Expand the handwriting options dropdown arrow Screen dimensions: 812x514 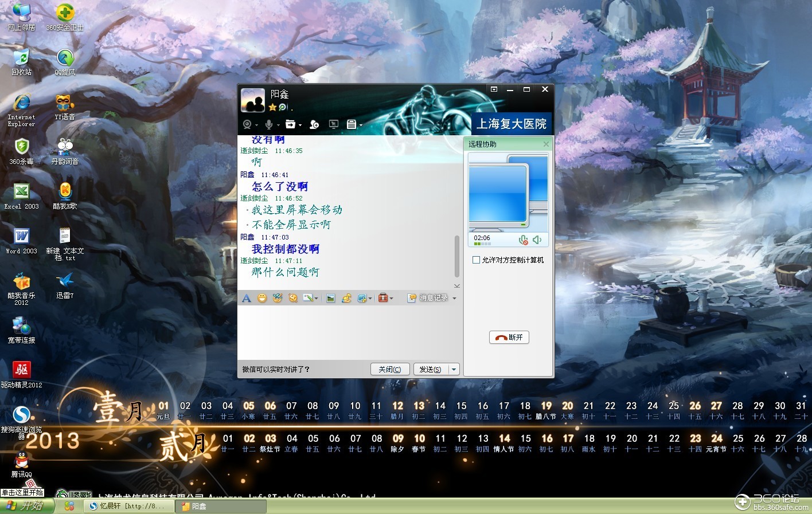(316, 298)
